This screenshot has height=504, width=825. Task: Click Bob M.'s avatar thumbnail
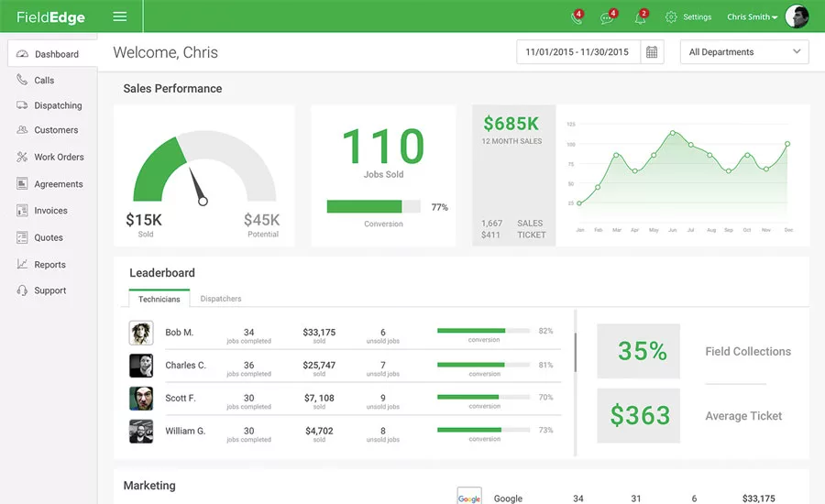click(x=141, y=333)
